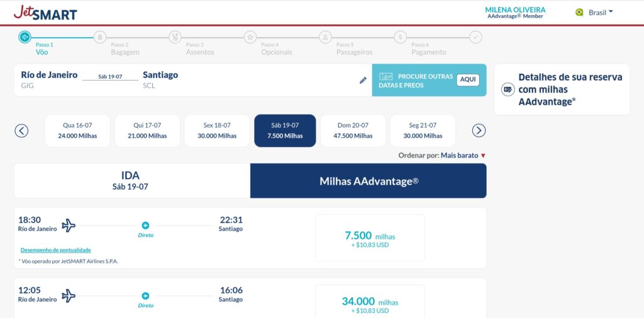Open the Brasil country dropdown
Image resolution: width=644 pixels, height=318 pixels.
pyautogui.click(x=594, y=13)
